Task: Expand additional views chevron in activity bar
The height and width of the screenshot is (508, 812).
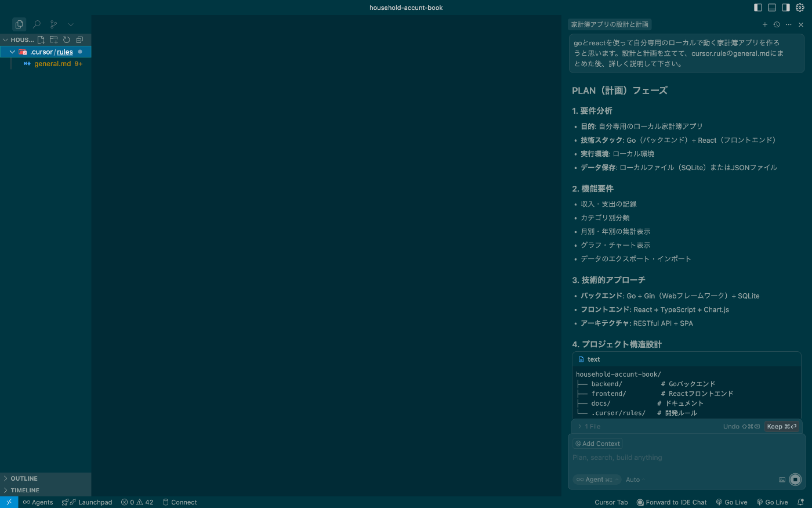Action: [71, 24]
